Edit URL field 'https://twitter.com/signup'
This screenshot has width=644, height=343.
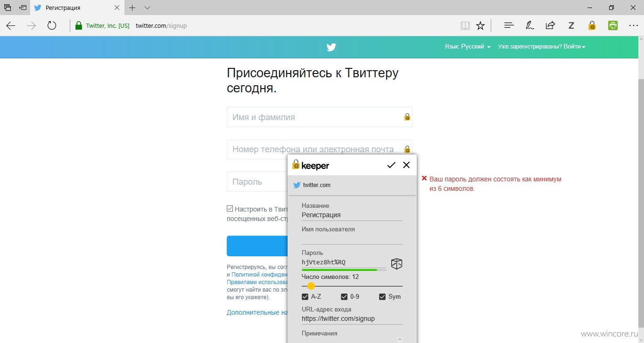pyautogui.click(x=352, y=318)
